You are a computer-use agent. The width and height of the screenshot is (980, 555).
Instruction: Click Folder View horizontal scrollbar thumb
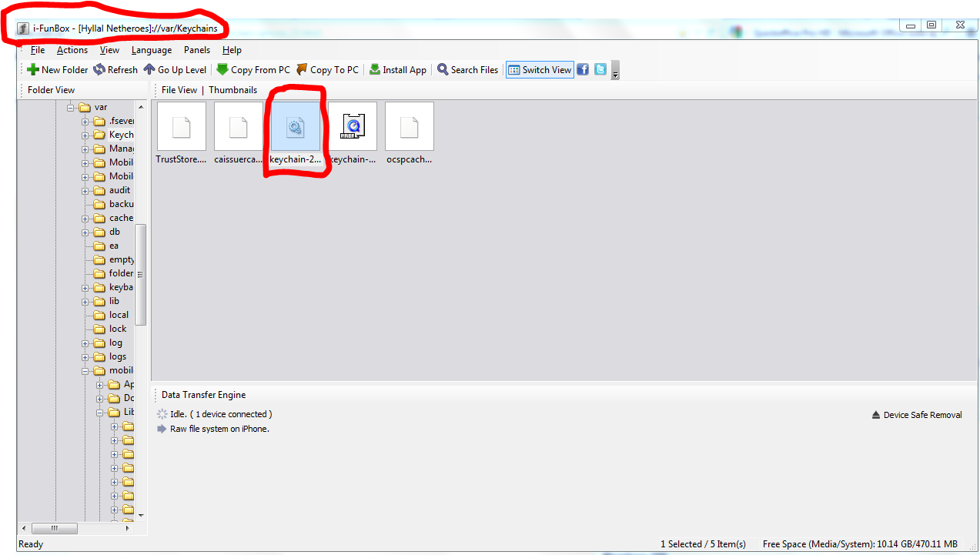point(55,528)
